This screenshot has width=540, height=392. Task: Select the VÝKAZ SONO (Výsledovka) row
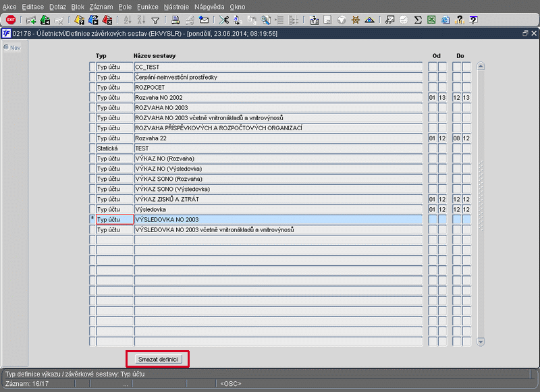pyautogui.click(x=278, y=189)
